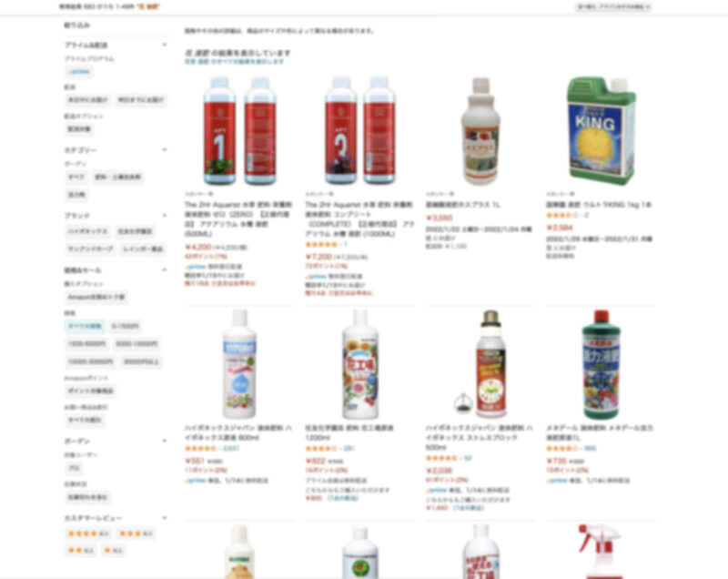Collapse the Category filter section
This screenshot has height=579, width=728.
(x=165, y=150)
